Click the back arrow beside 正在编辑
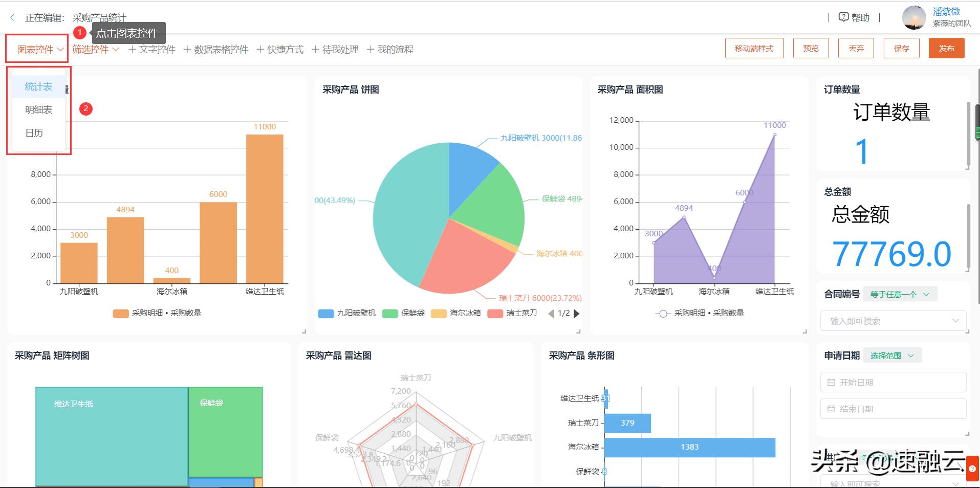Screen dimensions: 980x488 12,17
